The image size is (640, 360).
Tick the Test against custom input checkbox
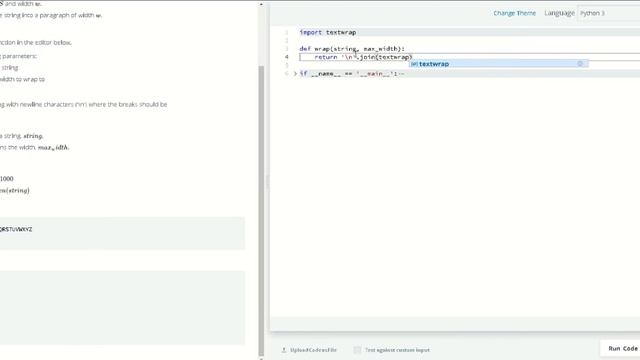point(357,350)
